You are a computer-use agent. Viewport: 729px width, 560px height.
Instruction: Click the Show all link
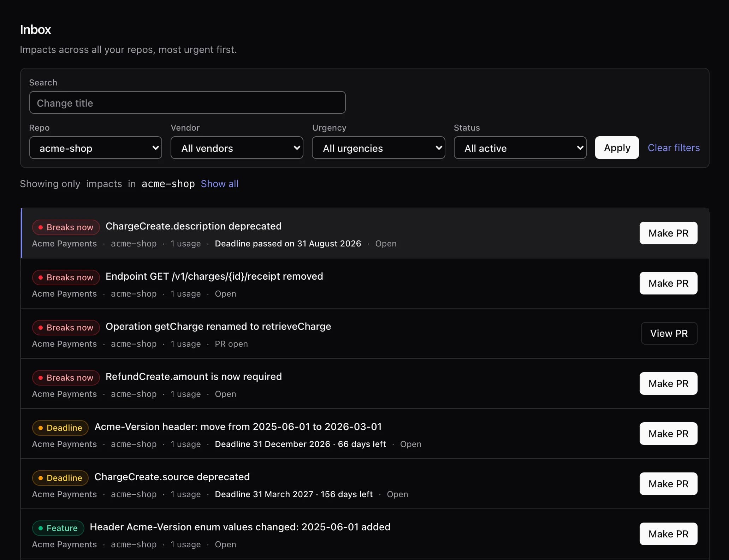pos(220,184)
